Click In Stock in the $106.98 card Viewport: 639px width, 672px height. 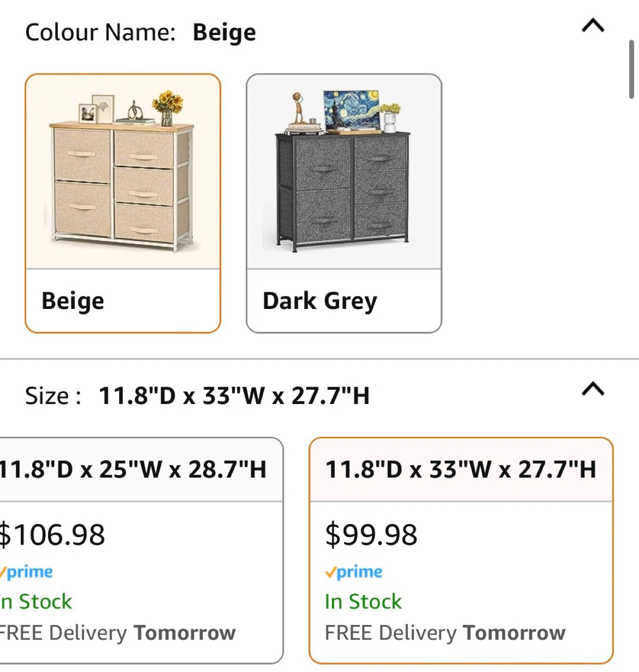click(36, 602)
